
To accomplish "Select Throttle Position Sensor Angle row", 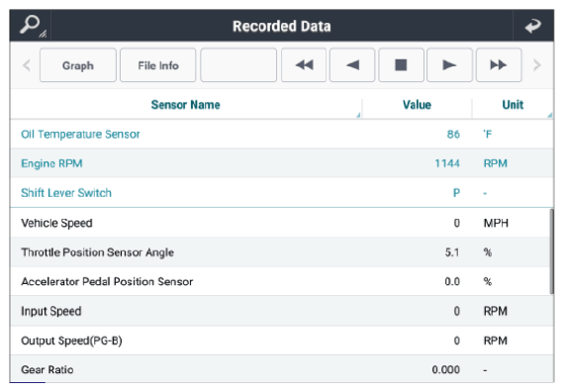I will point(280,252).
